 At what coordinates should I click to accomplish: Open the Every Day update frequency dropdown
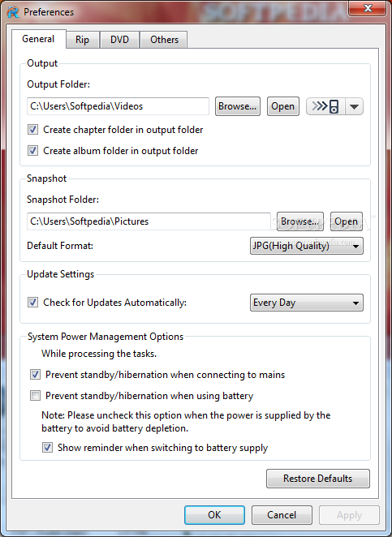pyautogui.click(x=307, y=303)
